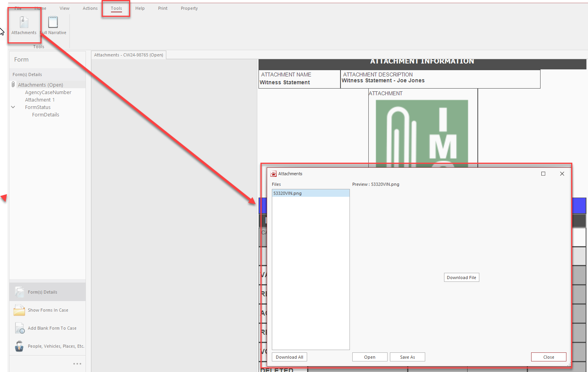This screenshot has width=588, height=372.
Task: Select the Attachments - CW24-98765 document tab
Action: click(x=129, y=55)
